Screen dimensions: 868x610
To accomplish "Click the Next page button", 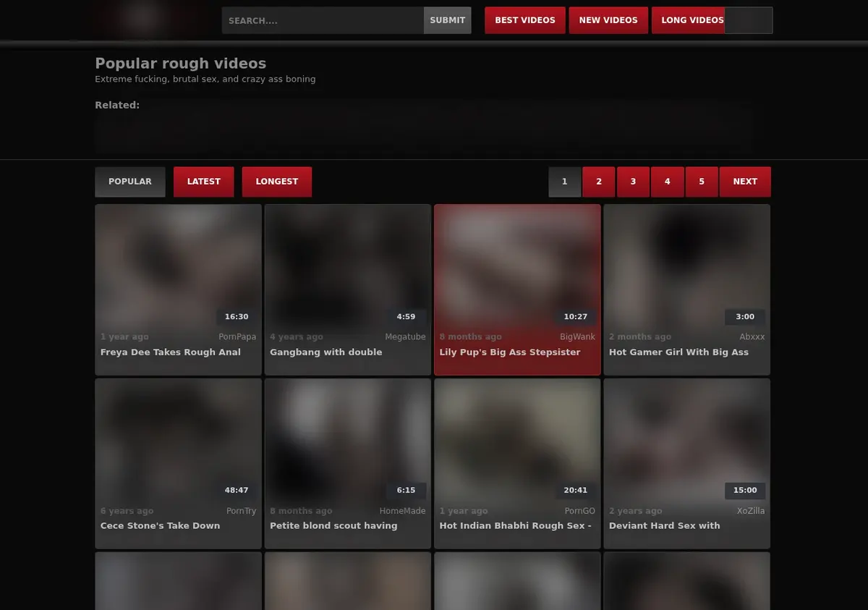I will coord(745,182).
